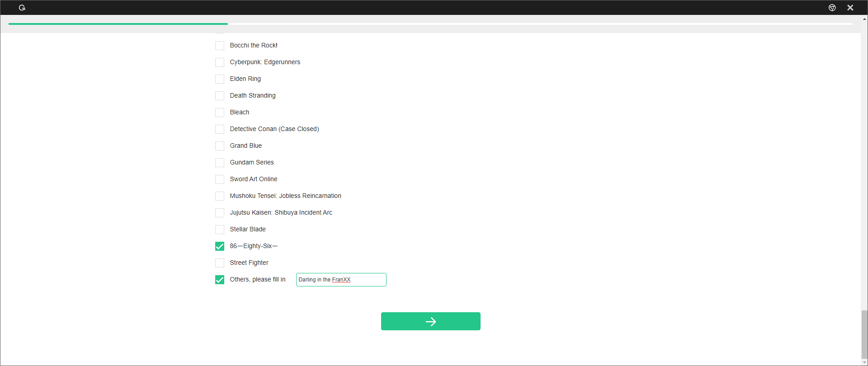The width and height of the screenshot is (868, 366).
Task: Click the Sword Art Online label text
Action: tap(254, 179)
